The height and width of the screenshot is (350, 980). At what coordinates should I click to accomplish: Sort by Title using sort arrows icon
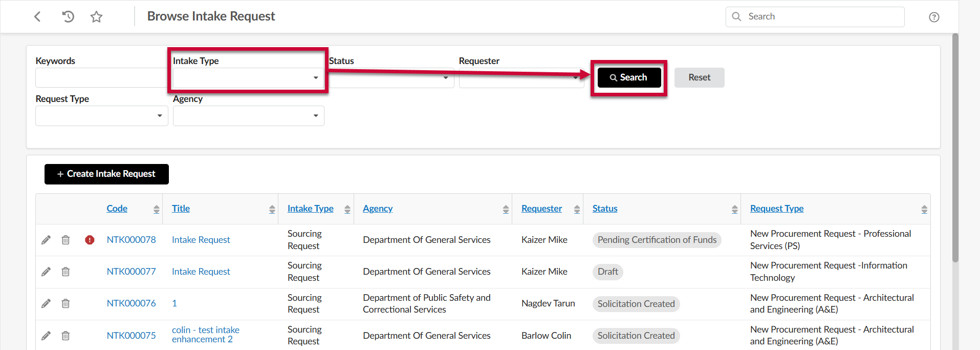tap(272, 209)
